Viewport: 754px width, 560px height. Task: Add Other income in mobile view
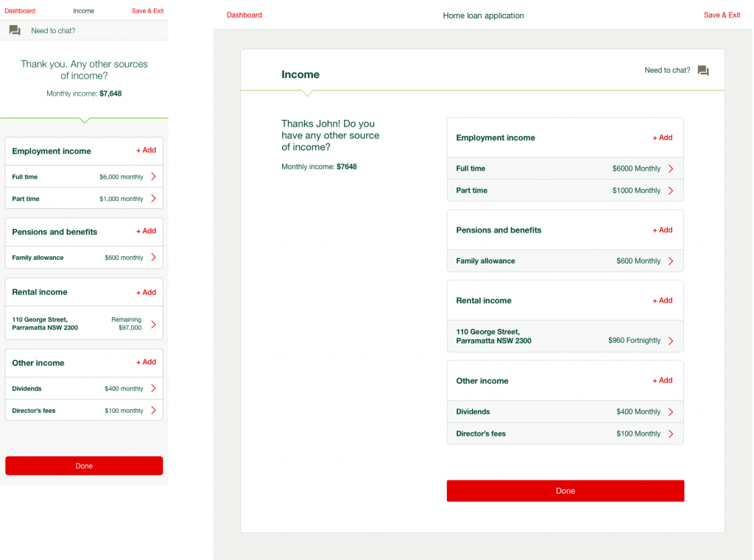146,362
